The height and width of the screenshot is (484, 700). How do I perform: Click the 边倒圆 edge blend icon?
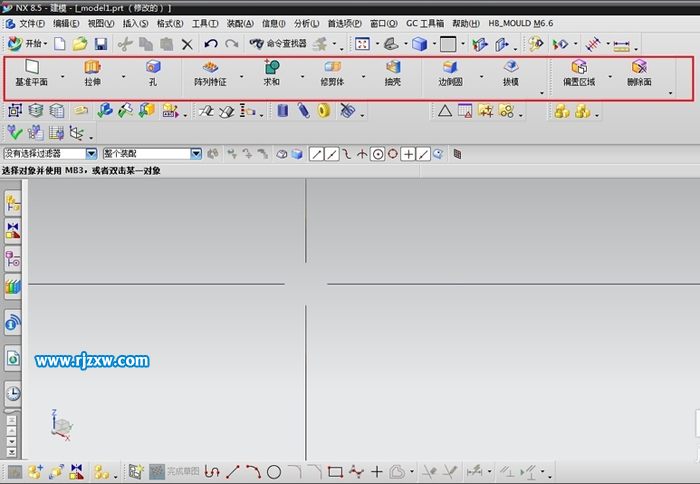(x=450, y=68)
